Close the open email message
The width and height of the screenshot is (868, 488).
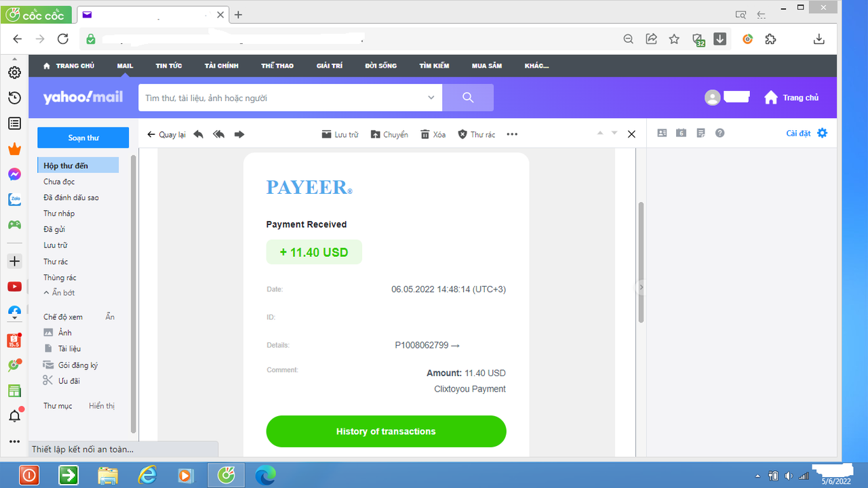pos(631,134)
